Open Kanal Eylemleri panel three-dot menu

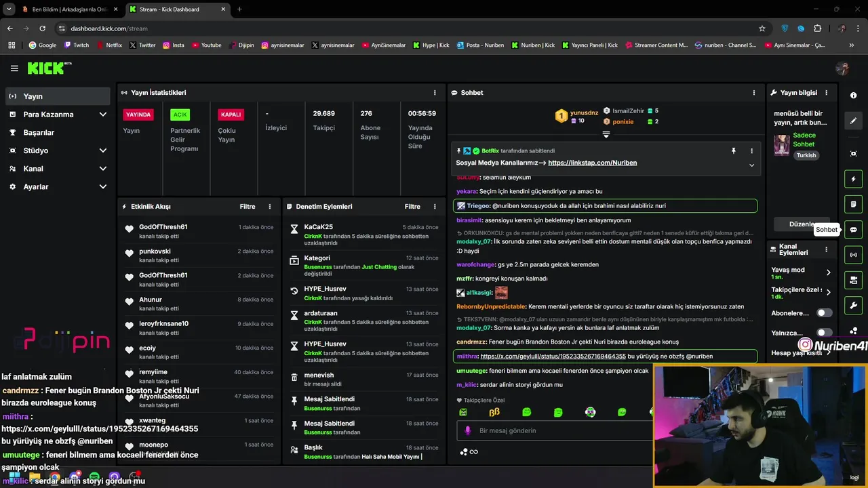(x=826, y=249)
